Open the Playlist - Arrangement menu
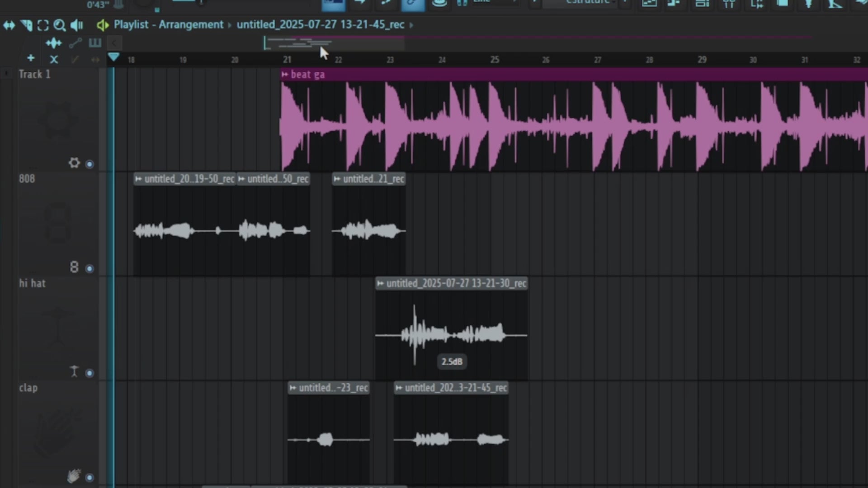This screenshot has height=488, width=868. tap(168, 25)
